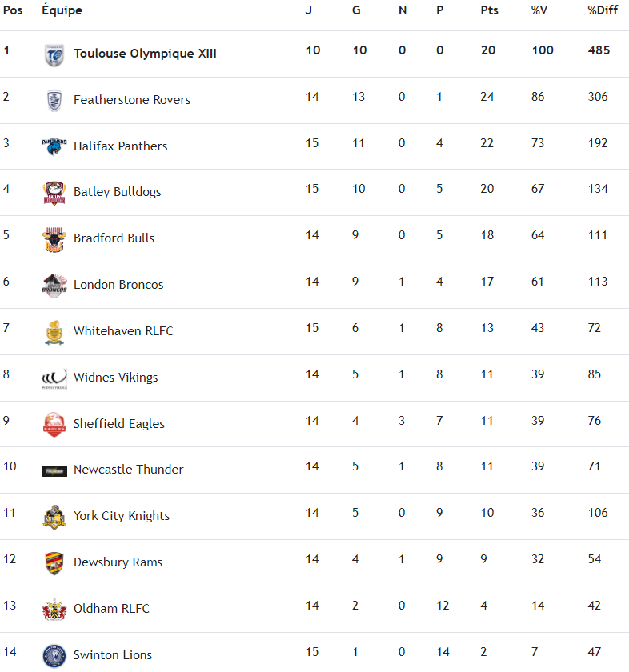Click the Équipe column header

62,10
